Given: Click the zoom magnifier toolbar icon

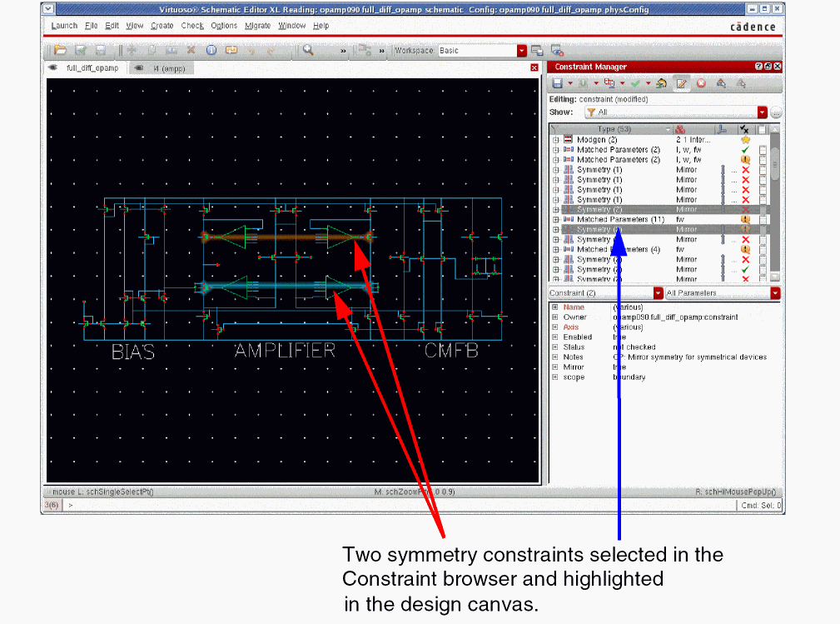Looking at the screenshot, I should 308,50.
